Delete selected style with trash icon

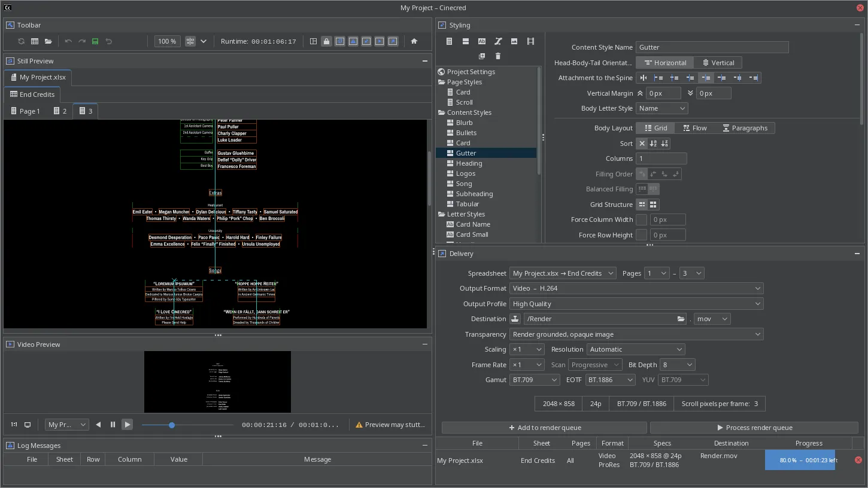coord(498,56)
